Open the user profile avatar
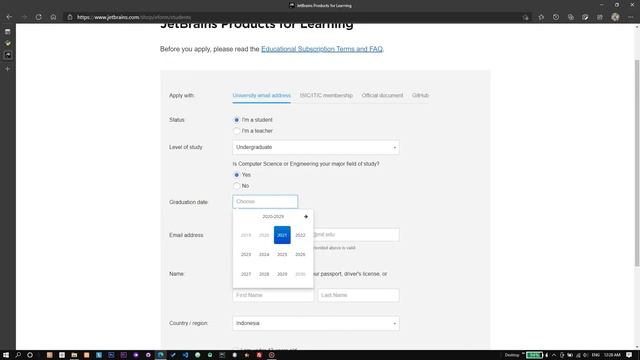The height and width of the screenshot is (360, 640). pyautogui.click(x=615, y=17)
